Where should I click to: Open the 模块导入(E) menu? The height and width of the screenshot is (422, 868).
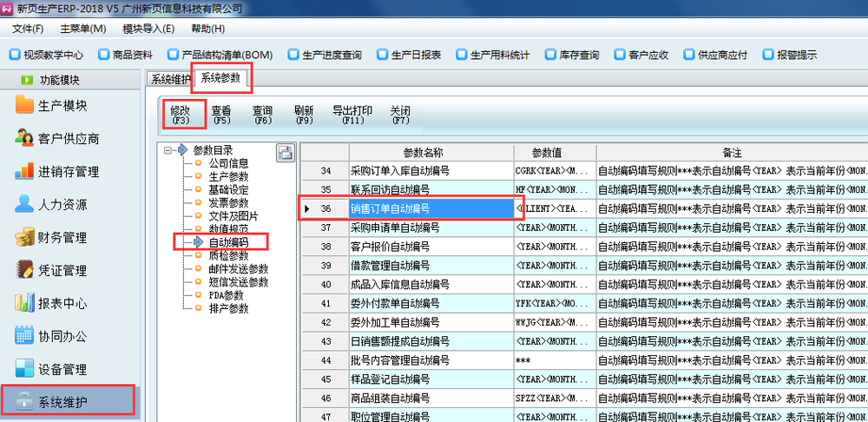(148, 29)
